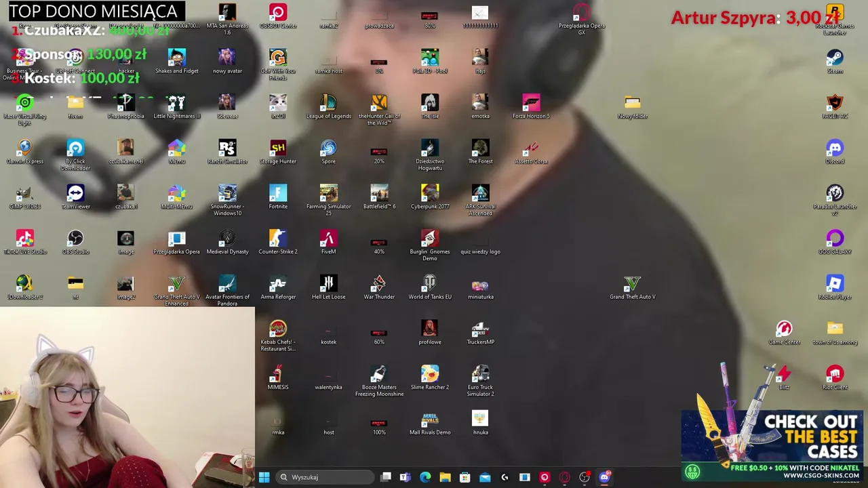Select the Riot Client desktop icon
Screen dimensions: 868x488
coord(835,378)
